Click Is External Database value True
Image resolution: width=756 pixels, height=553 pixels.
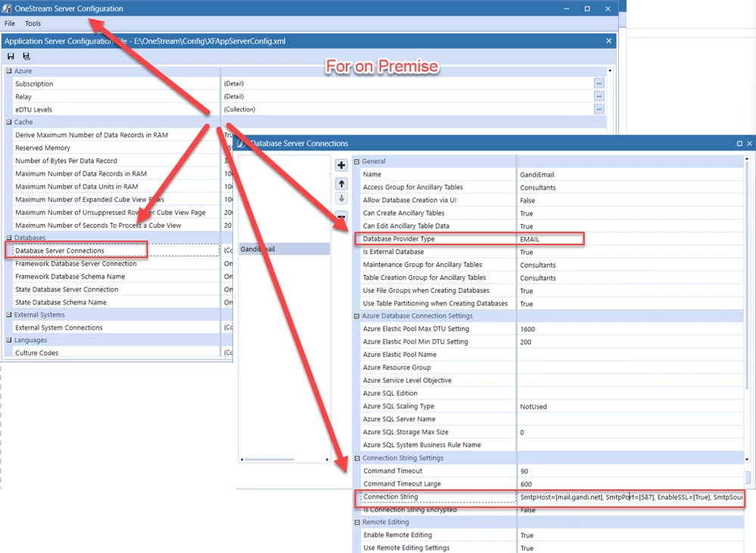[x=526, y=252]
